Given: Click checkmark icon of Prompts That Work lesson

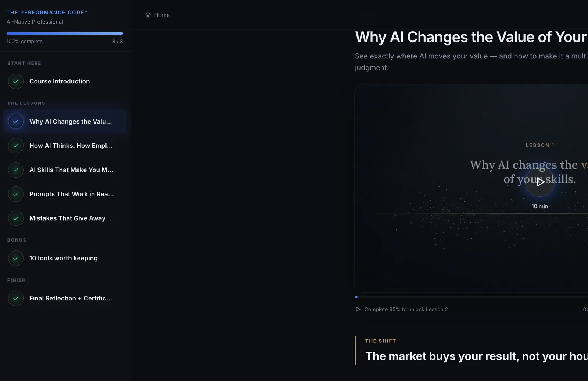Looking at the screenshot, I should (x=16, y=194).
